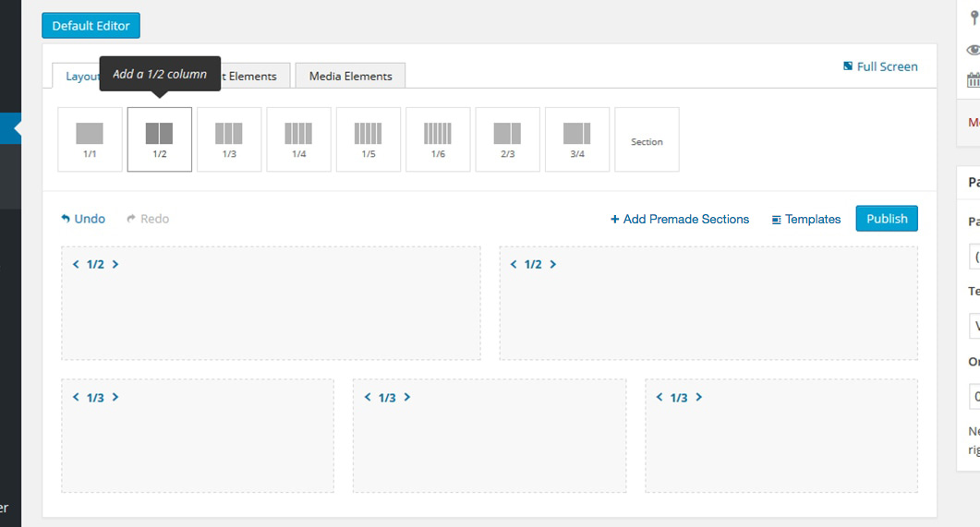Screen dimensions: 980x527
Task: Increase size of middle 1/3 column
Action: 407,397
